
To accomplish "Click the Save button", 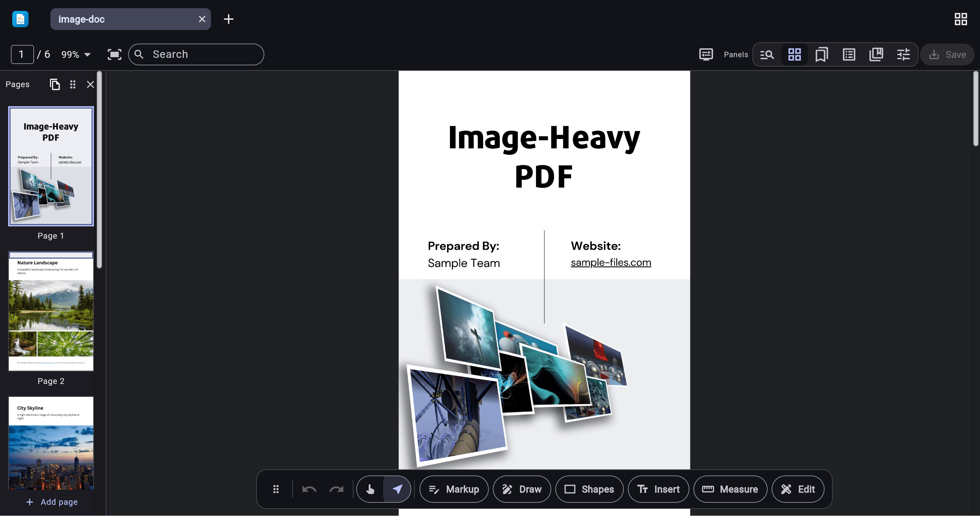I will pyautogui.click(x=947, y=54).
